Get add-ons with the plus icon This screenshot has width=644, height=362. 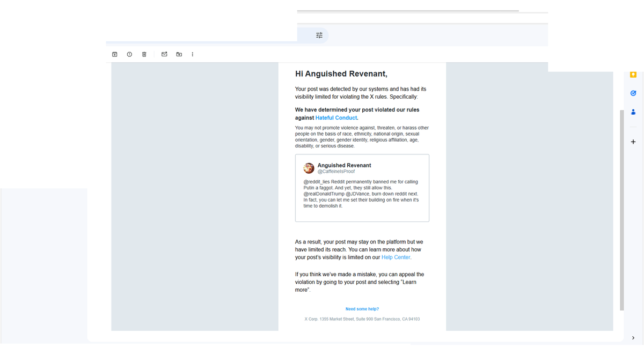coord(633,142)
